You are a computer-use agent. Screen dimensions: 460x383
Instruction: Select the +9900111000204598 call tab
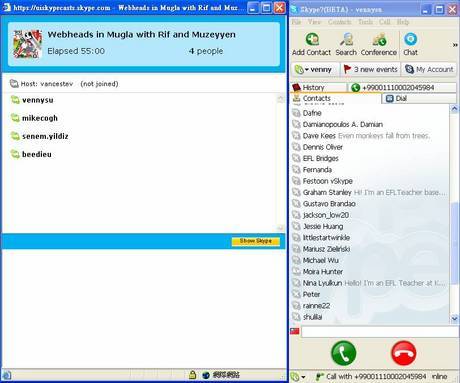(x=402, y=87)
